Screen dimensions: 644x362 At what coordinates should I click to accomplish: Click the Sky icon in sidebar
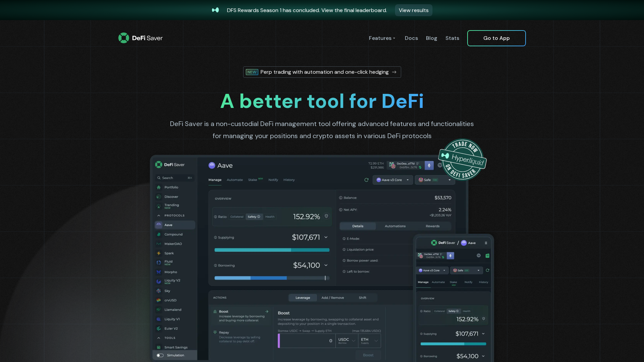coord(159,291)
